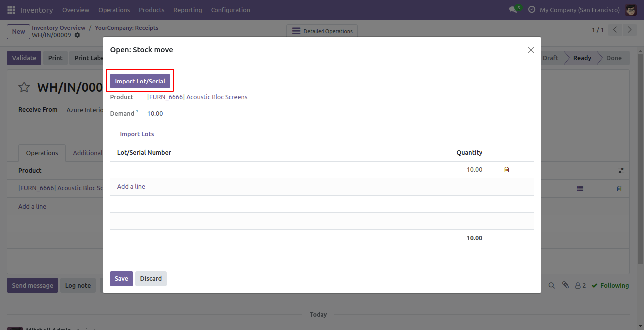The height and width of the screenshot is (330, 644).
Task: Open the Products menu
Action: click(152, 10)
